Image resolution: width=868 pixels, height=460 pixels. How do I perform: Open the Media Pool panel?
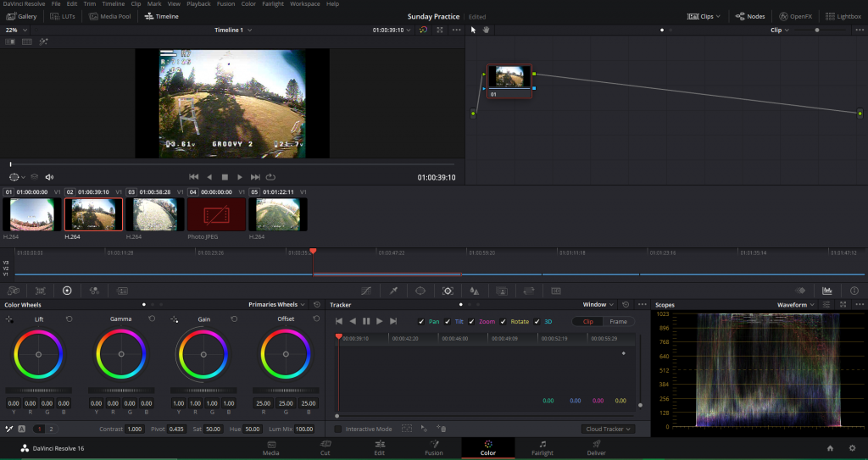[x=110, y=17]
